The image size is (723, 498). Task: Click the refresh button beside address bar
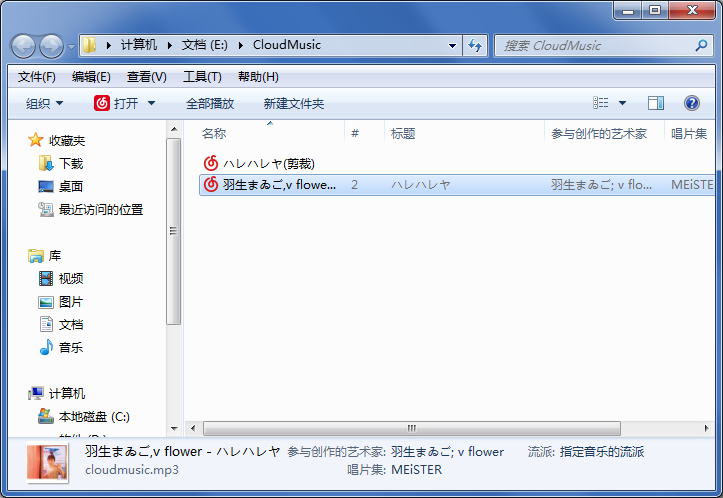click(475, 46)
